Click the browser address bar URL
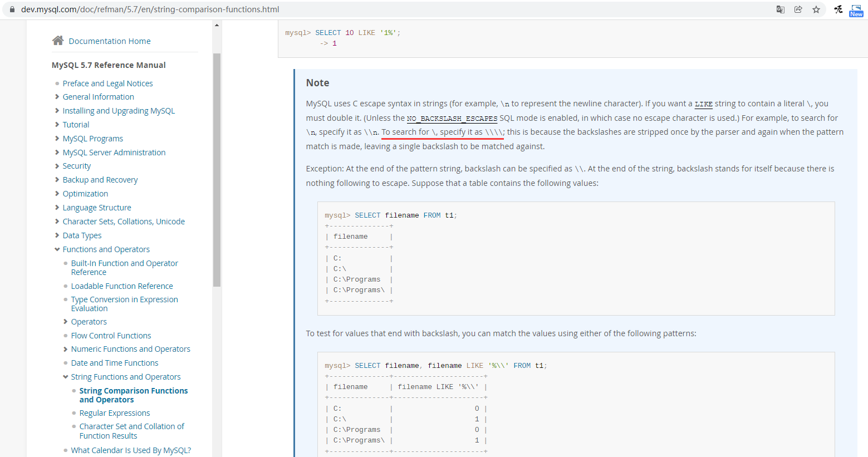Viewport: 868px width, 457px height. pyautogui.click(x=150, y=9)
